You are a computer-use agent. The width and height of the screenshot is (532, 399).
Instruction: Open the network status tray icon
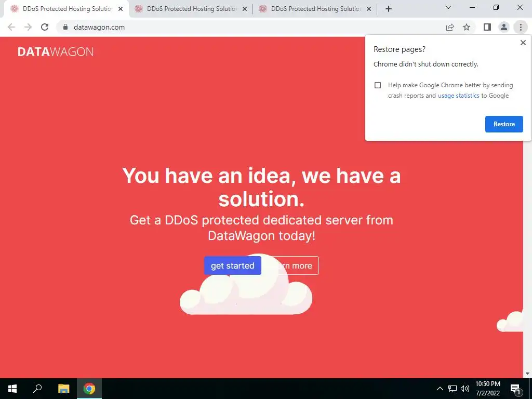pyautogui.click(x=453, y=389)
